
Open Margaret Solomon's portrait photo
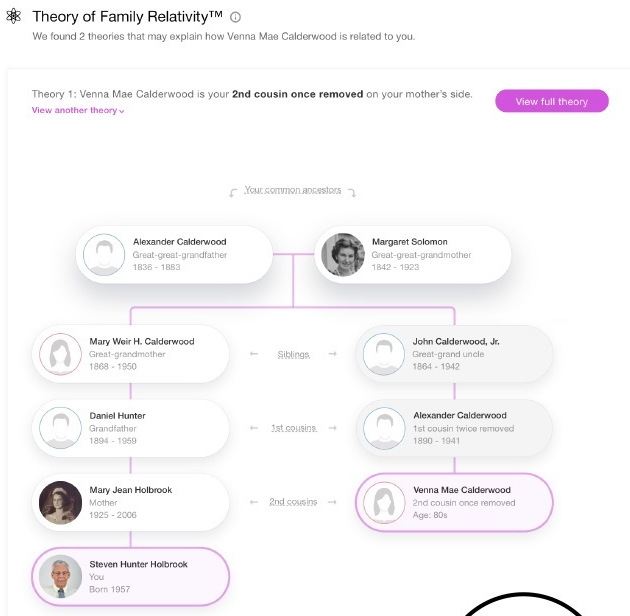pos(343,255)
